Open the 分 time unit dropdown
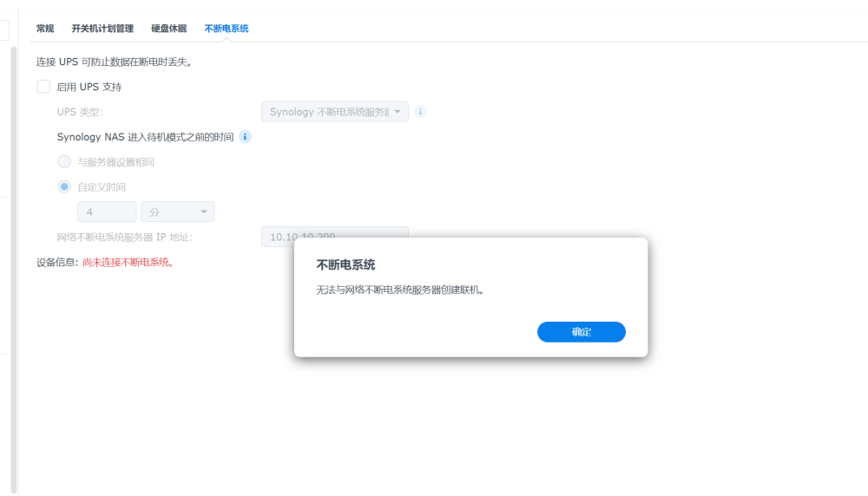 [178, 212]
